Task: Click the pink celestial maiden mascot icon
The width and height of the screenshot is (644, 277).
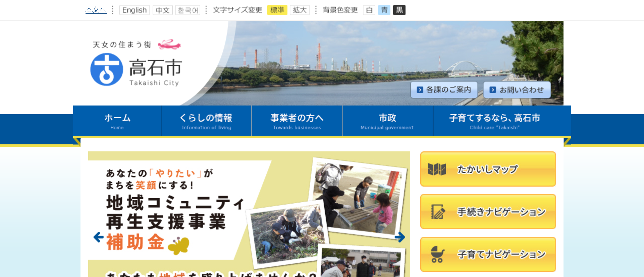Action: coord(169,44)
